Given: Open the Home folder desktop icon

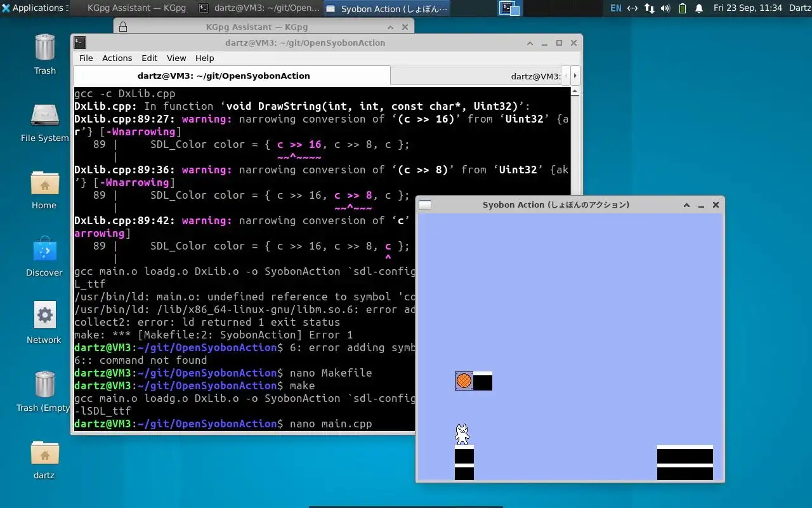Looking at the screenshot, I should click(44, 189).
